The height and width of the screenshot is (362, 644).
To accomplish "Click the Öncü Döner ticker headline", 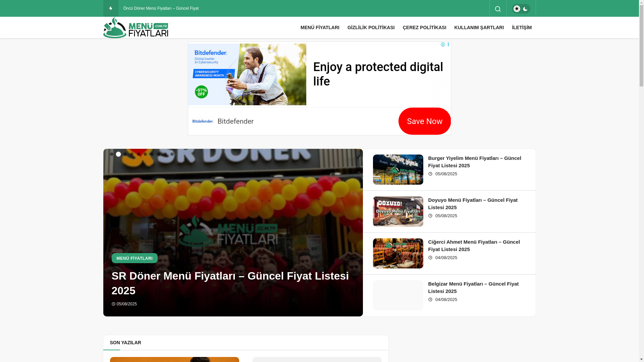I will tap(161, 8).
